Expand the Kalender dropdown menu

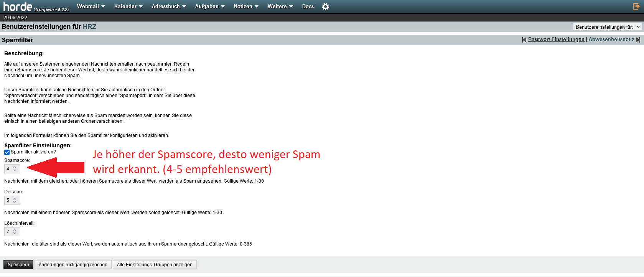tap(128, 7)
